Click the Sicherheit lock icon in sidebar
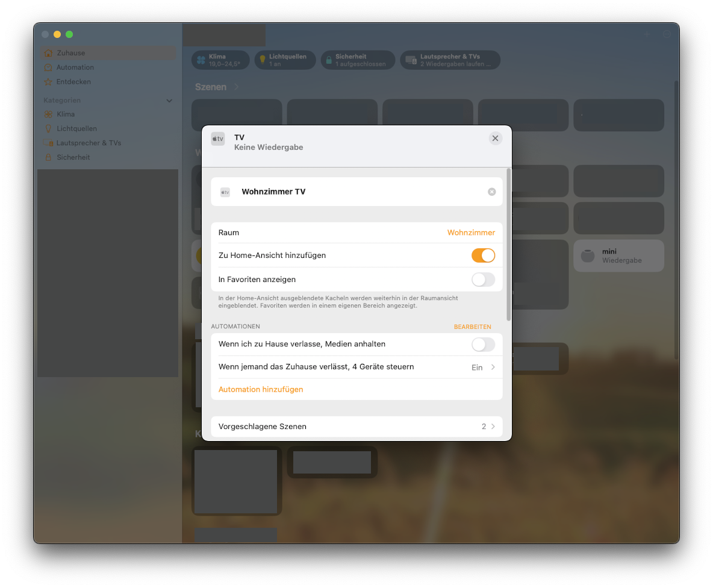This screenshot has width=713, height=588. [48, 157]
